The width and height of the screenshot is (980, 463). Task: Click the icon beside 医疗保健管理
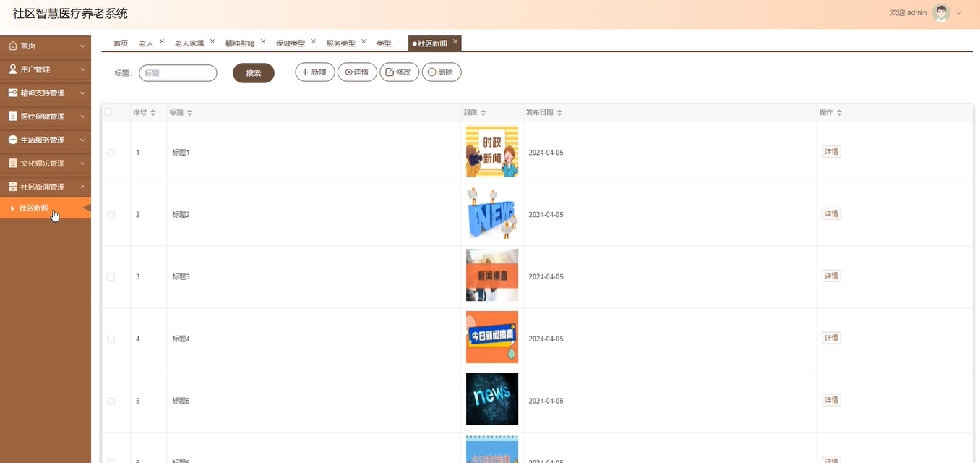point(13,116)
